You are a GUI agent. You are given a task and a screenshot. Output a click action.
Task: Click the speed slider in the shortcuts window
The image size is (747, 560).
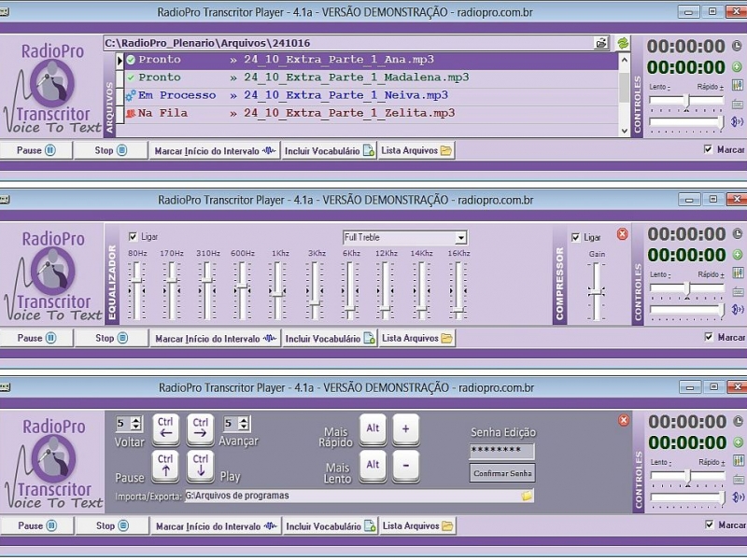pyautogui.click(x=687, y=476)
